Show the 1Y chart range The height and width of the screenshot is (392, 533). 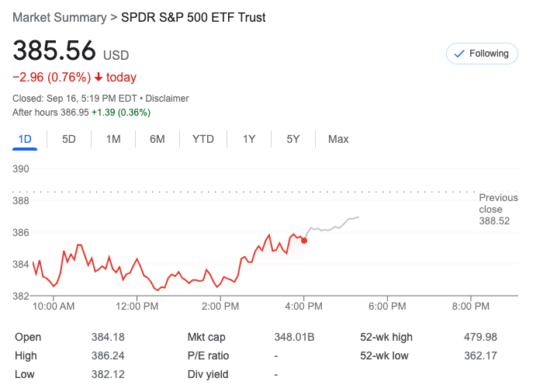pos(249,139)
